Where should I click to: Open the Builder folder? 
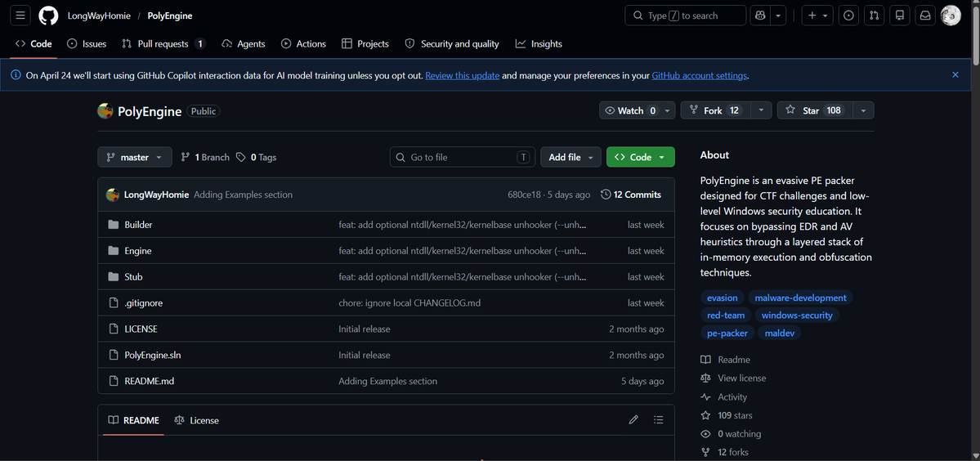coord(138,225)
